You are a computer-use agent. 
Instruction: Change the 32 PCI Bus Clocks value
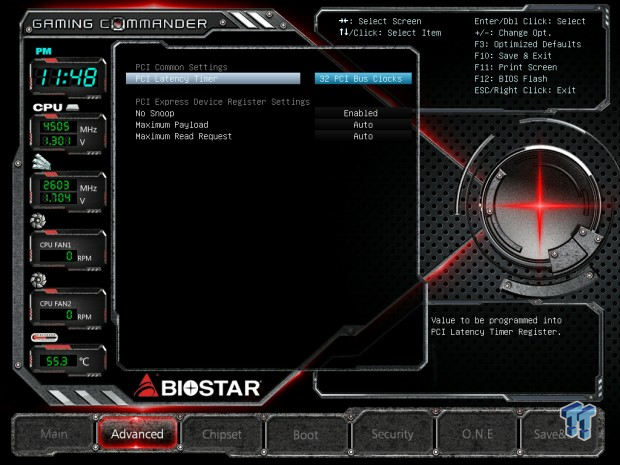point(363,79)
